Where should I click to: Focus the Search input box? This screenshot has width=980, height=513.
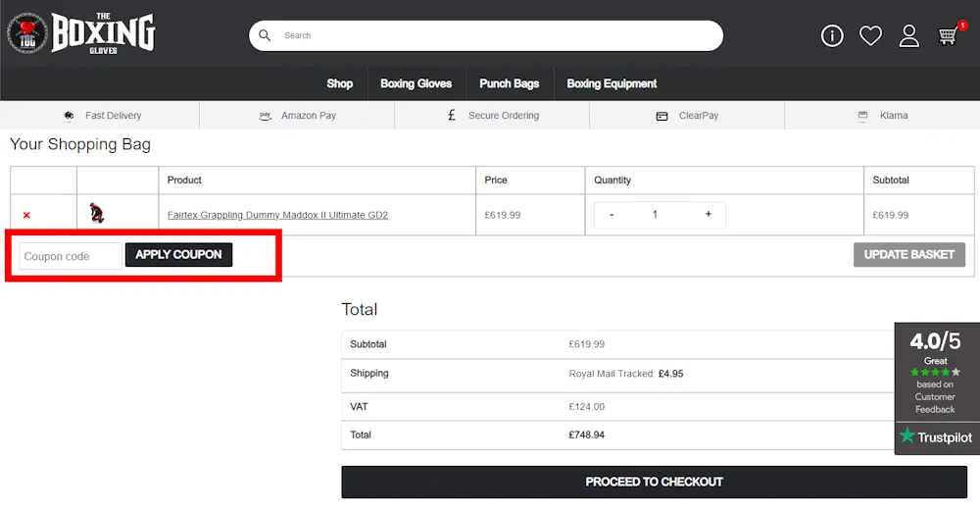[x=486, y=35]
